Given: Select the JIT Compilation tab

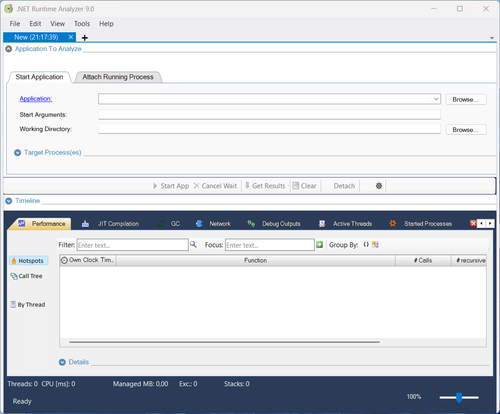Looking at the screenshot, I should click(110, 224).
